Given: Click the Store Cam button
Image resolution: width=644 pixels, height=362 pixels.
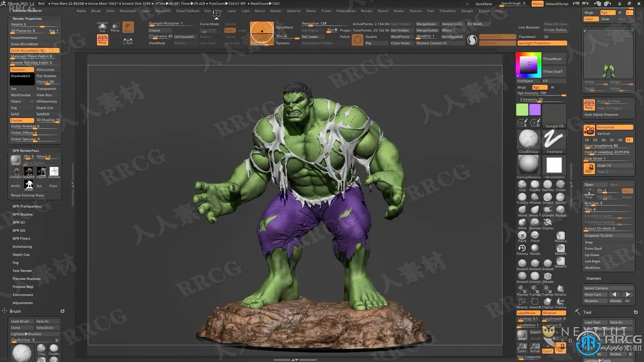Looking at the screenshot, I should [x=595, y=295].
